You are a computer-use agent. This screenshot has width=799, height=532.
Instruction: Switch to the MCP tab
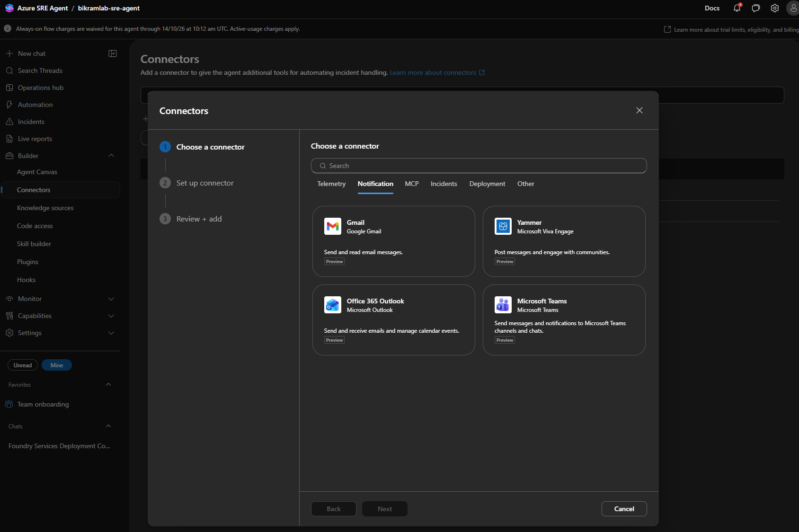(x=412, y=184)
